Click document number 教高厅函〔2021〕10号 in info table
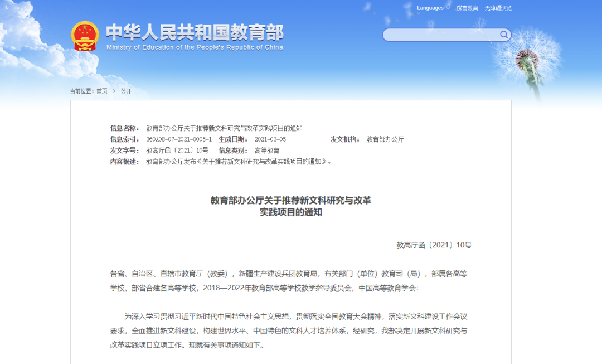Image resolution: width=602 pixels, height=364 pixels. [177, 151]
